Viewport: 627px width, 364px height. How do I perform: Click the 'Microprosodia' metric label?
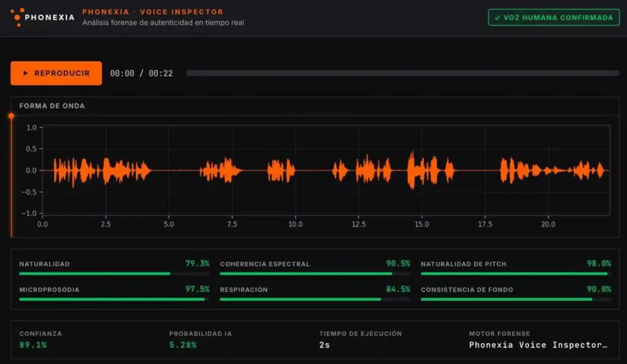pos(49,290)
